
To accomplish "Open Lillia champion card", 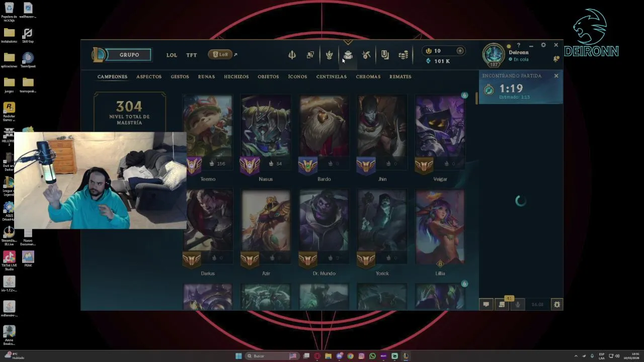I will point(440,227).
